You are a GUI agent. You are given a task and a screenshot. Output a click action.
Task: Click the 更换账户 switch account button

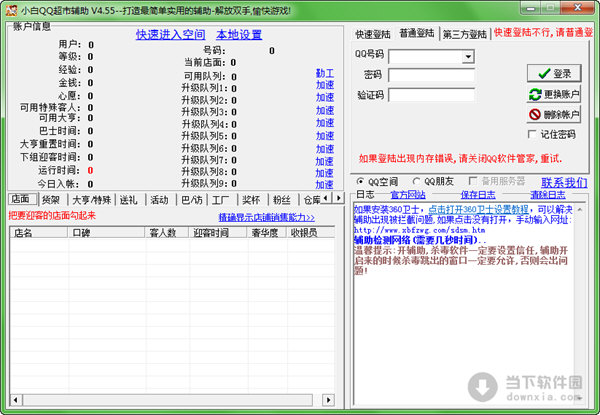[554, 94]
